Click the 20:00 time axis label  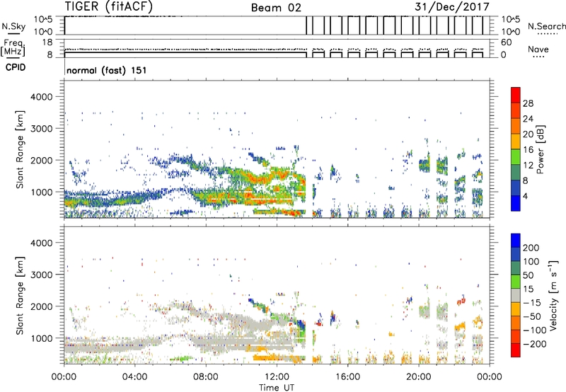418,377
